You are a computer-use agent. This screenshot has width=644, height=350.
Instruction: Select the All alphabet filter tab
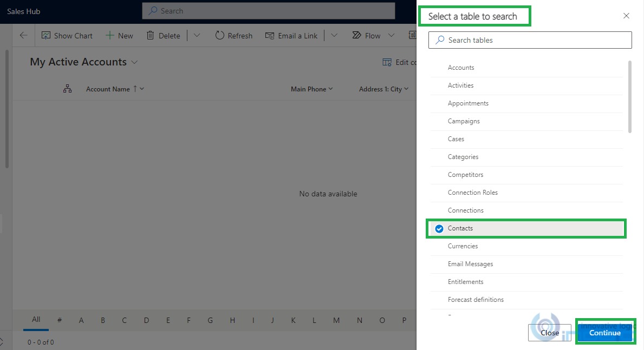point(36,320)
